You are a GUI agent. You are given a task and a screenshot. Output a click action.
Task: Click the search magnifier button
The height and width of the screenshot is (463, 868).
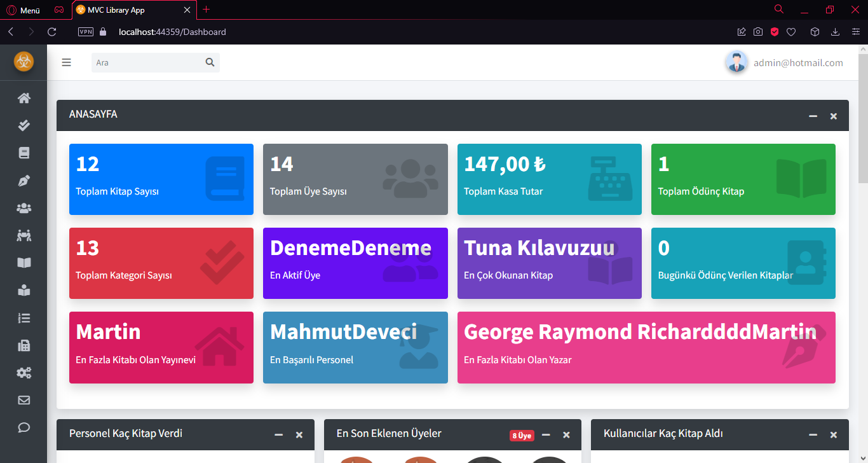click(210, 62)
